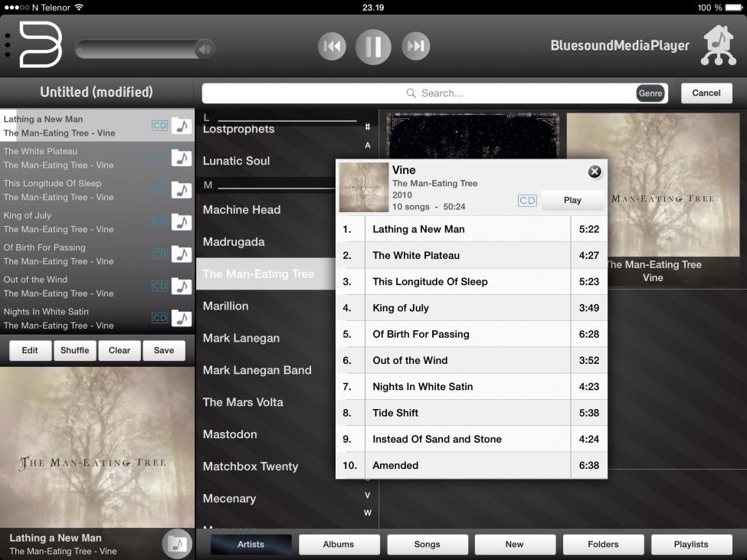Tap the music note icon for Nights In White Satin queue row
Screen dimensions: 747x560
pyautogui.click(x=182, y=318)
